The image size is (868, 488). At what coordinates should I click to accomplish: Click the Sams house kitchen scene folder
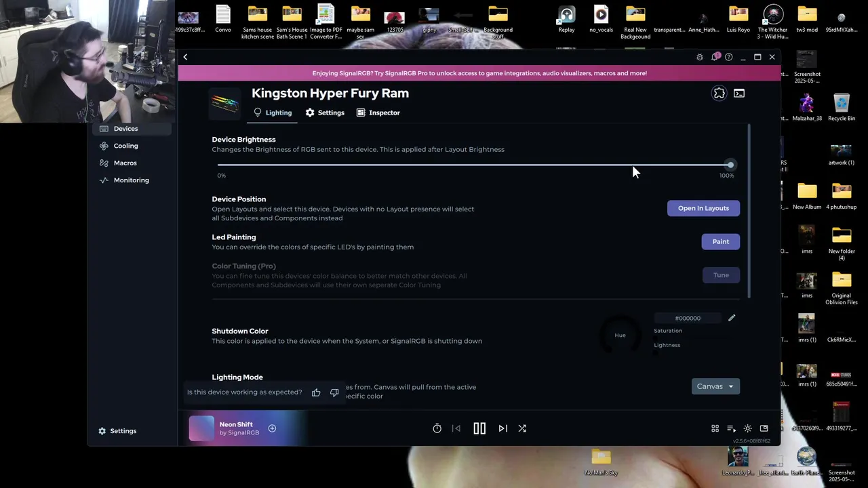[258, 22]
